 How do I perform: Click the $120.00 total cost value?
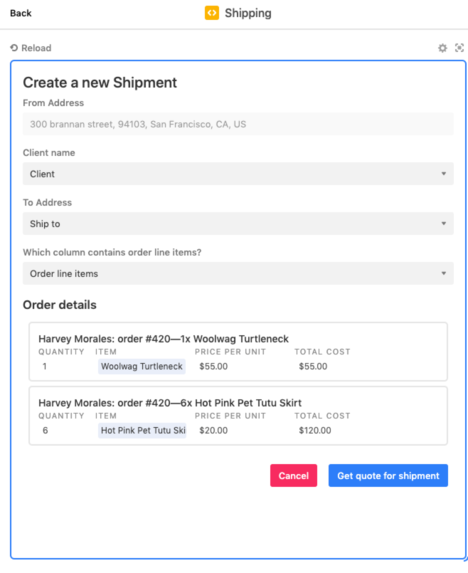coord(315,430)
